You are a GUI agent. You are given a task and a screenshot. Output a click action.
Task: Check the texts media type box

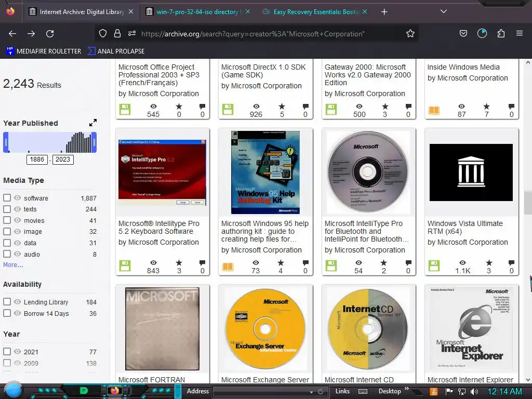7,209
